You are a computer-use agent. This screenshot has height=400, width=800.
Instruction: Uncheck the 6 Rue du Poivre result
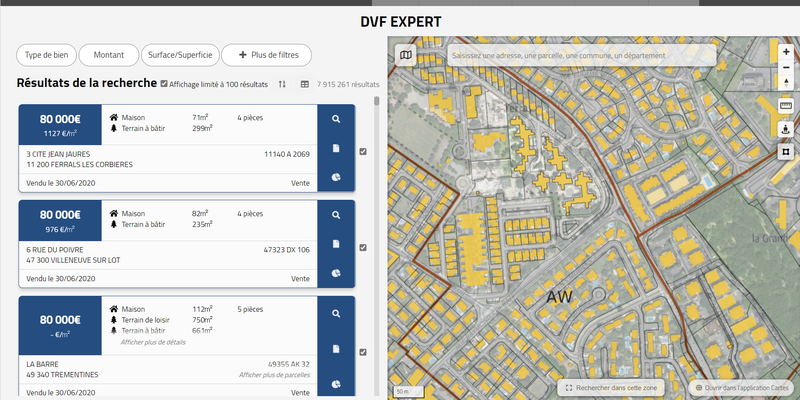pyautogui.click(x=363, y=247)
